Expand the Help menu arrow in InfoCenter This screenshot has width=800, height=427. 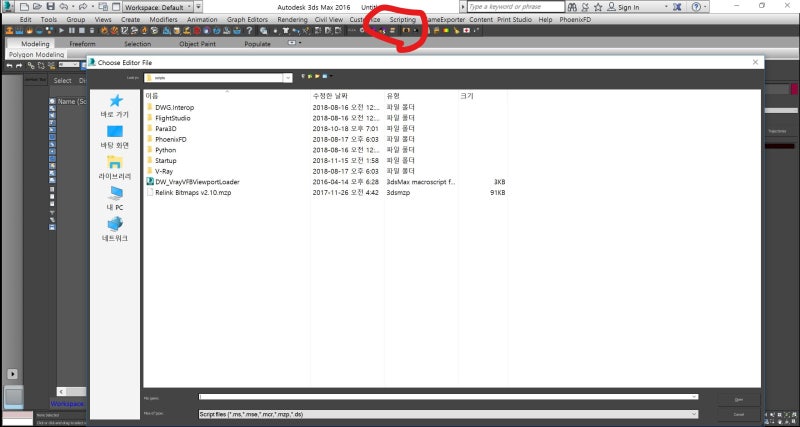[x=706, y=7]
